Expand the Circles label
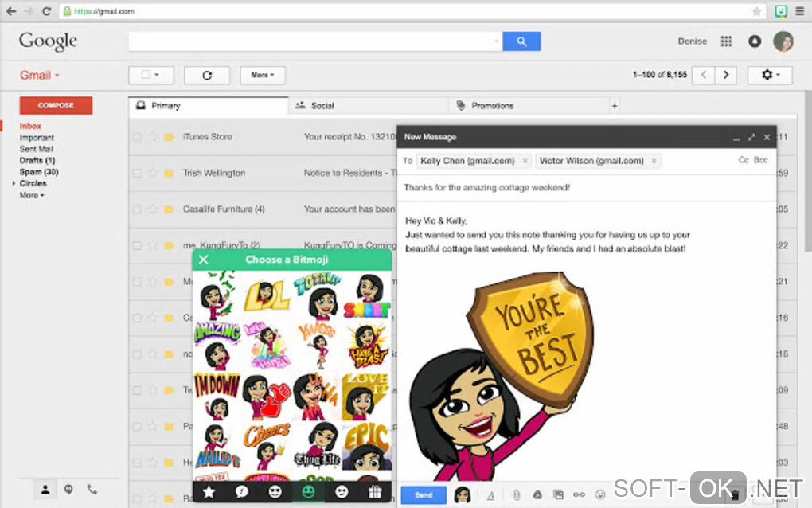The image size is (812, 508). [14, 183]
